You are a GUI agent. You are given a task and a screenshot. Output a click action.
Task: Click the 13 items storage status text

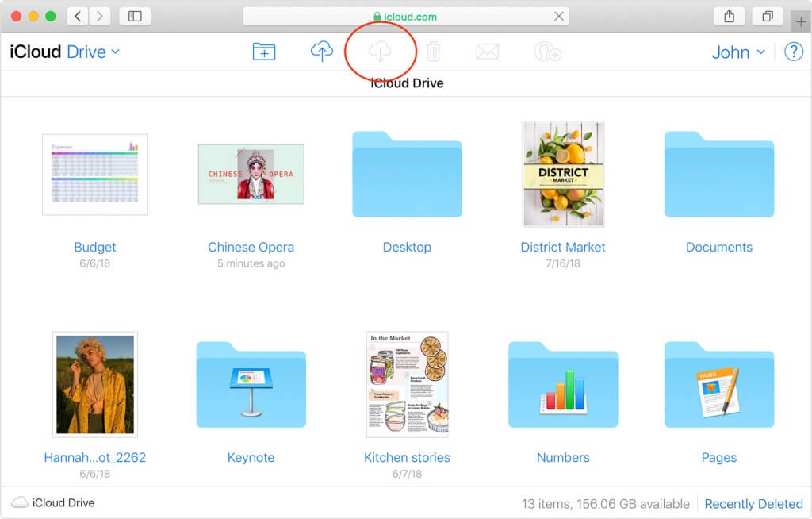point(605,504)
